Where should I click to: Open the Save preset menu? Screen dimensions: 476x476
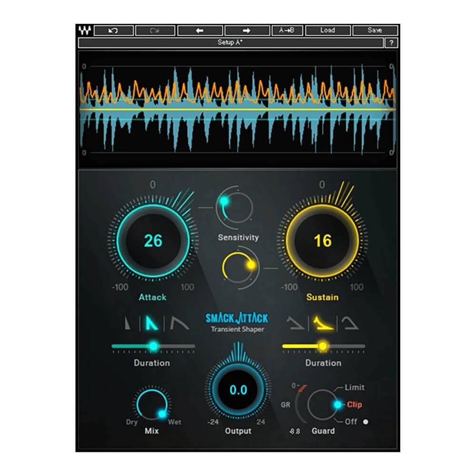point(375,30)
